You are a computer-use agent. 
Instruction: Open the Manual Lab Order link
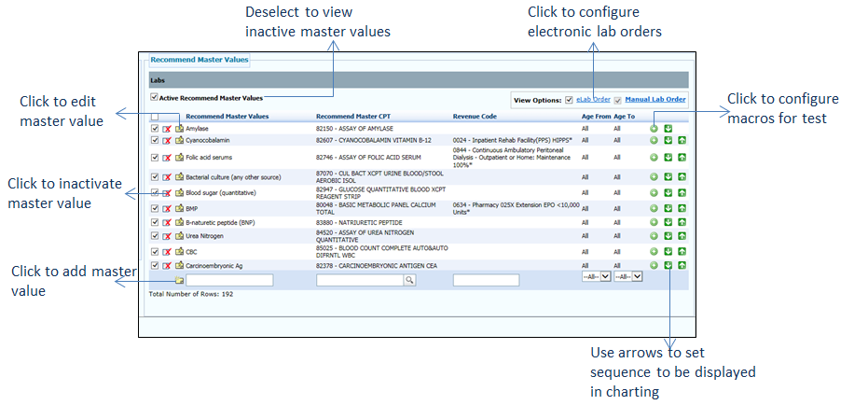coord(655,99)
